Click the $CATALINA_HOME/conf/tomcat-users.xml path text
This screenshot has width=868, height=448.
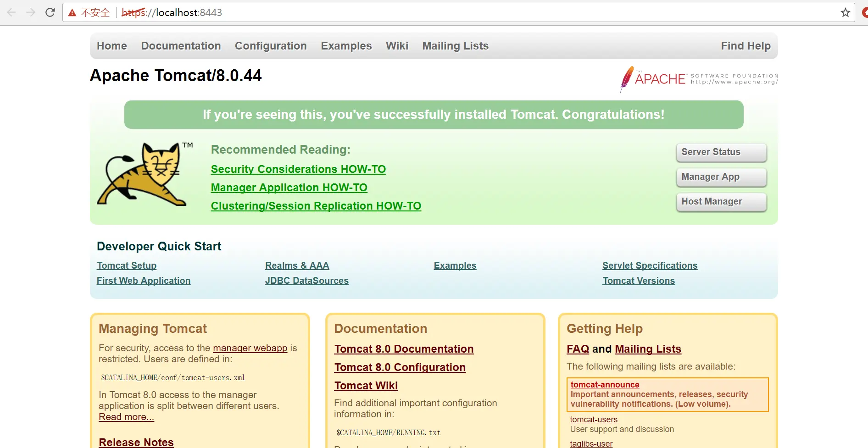click(x=173, y=378)
